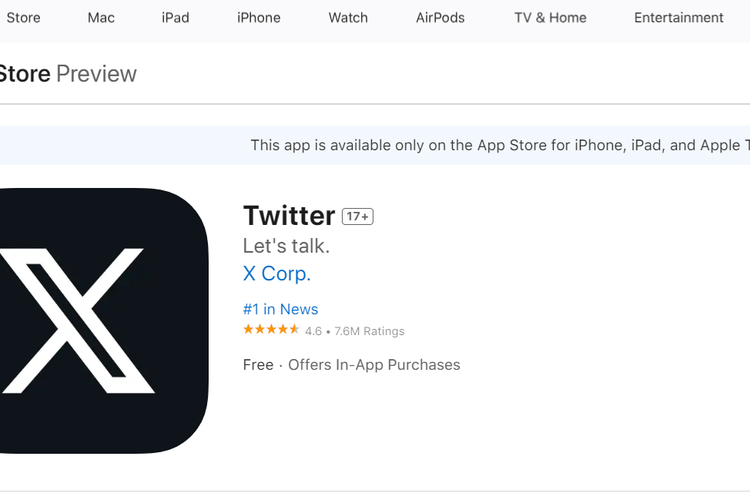
Task: Open the X Corp. developer link
Action: click(277, 274)
